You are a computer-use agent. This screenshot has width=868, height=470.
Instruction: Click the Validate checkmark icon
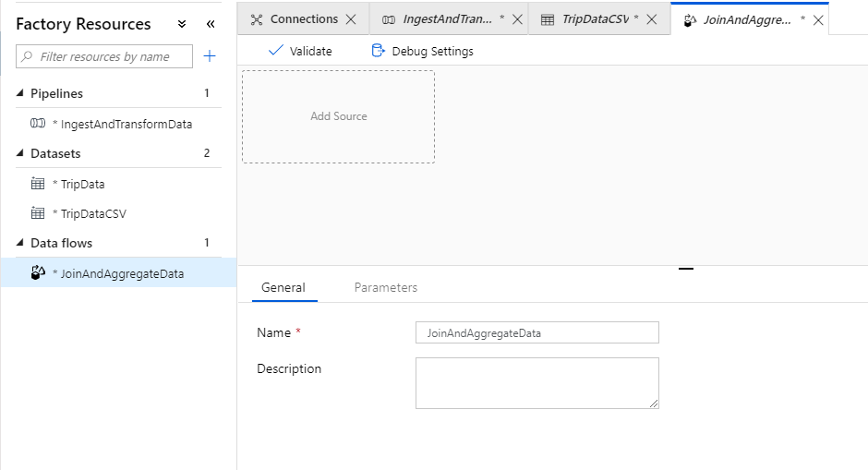pos(276,51)
